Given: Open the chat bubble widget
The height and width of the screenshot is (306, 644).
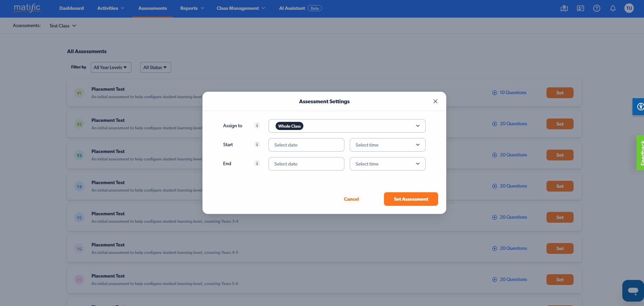Looking at the screenshot, I should (632, 290).
